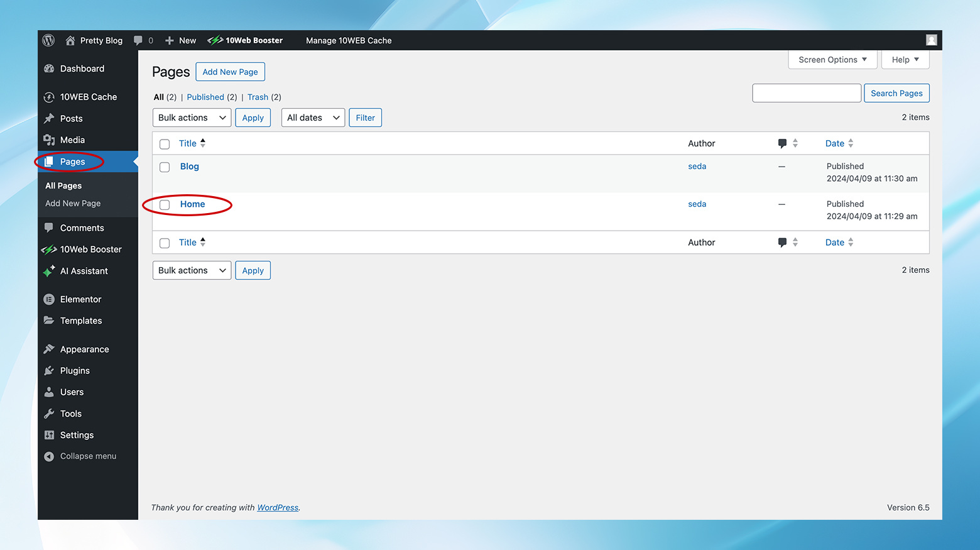This screenshot has width=980, height=550.
Task: Open the WordPress logo in the admin bar
Action: pos(48,40)
